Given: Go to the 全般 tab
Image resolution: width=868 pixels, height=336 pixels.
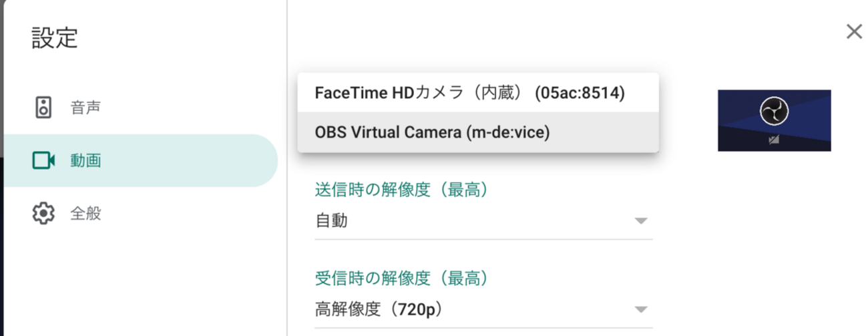Looking at the screenshot, I should click(85, 214).
